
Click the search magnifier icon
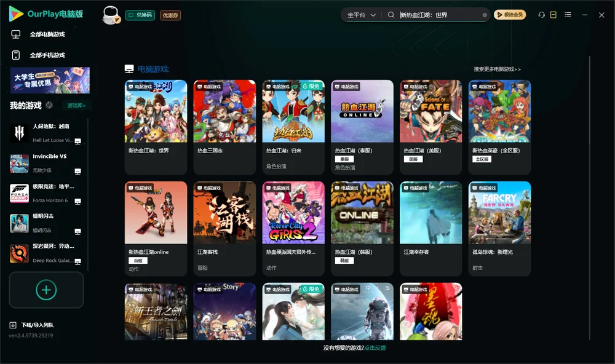(x=391, y=15)
